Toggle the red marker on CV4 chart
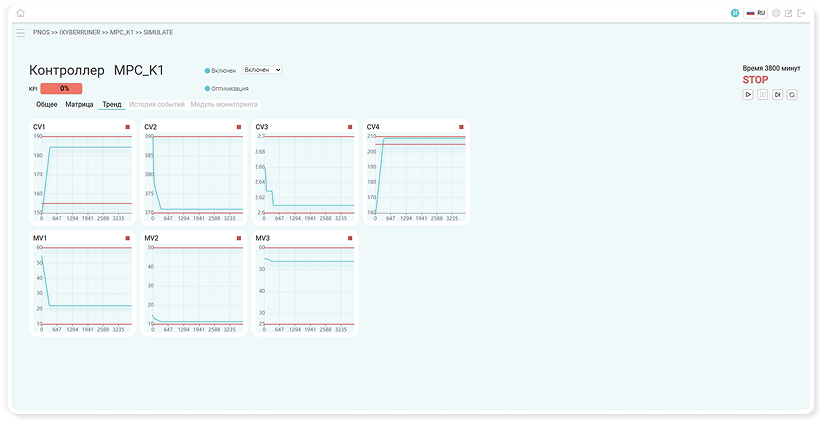The width and height of the screenshot is (822, 422). point(461,127)
